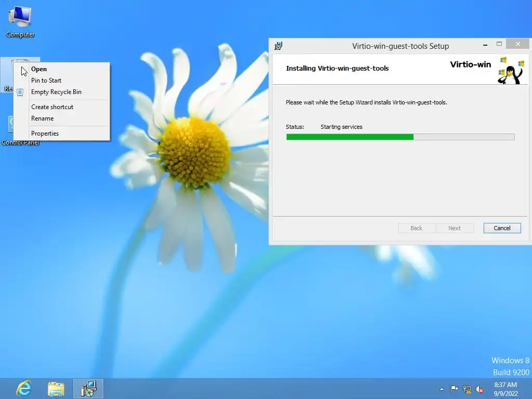Click the green installation progress bar
The width and height of the screenshot is (532, 399).
(x=401, y=137)
